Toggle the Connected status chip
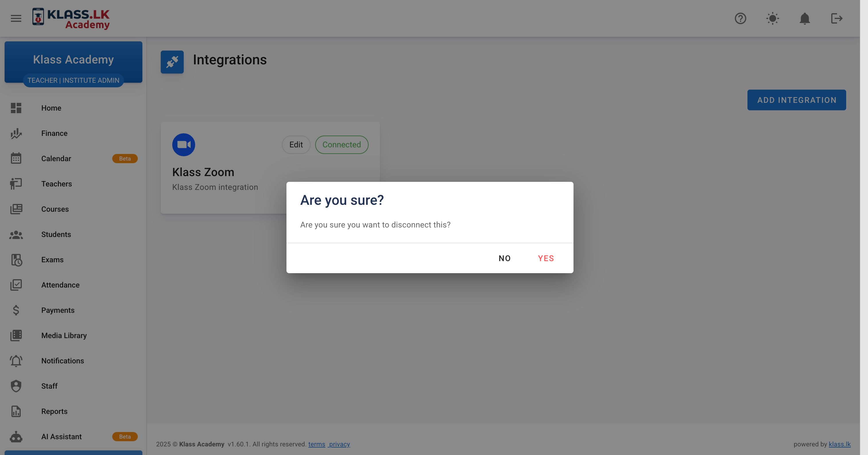868x455 pixels. pyautogui.click(x=341, y=145)
